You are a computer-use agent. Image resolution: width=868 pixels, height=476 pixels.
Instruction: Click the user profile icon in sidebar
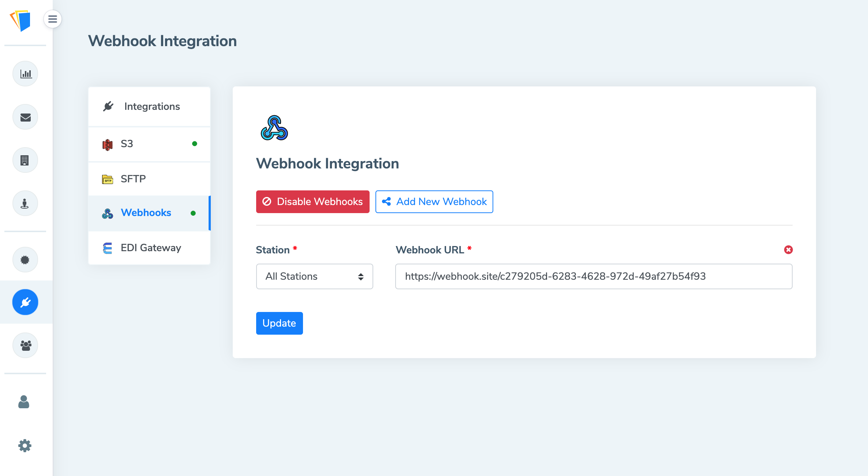(26, 402)
